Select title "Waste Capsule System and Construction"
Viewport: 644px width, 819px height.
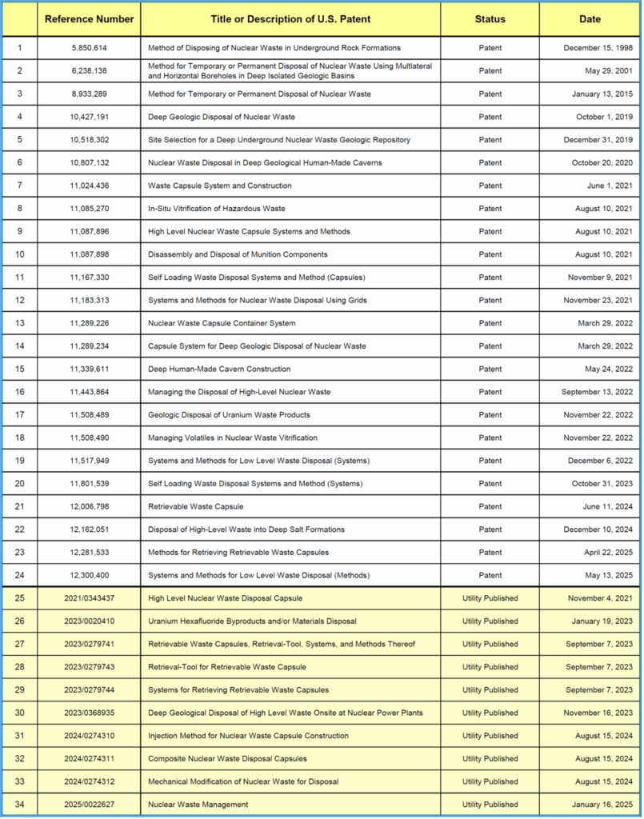220,186
